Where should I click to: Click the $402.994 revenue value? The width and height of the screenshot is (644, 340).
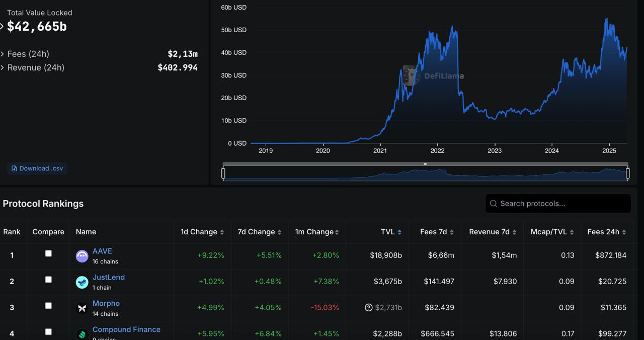(178, 67)
